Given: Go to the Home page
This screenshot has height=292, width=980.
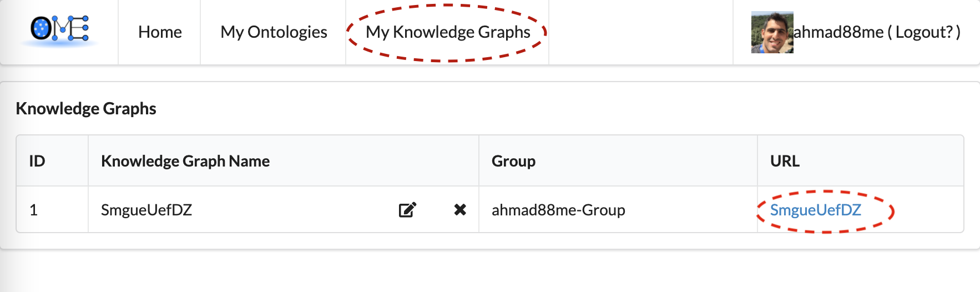Looking at the screenshot, I should point(160,32).
